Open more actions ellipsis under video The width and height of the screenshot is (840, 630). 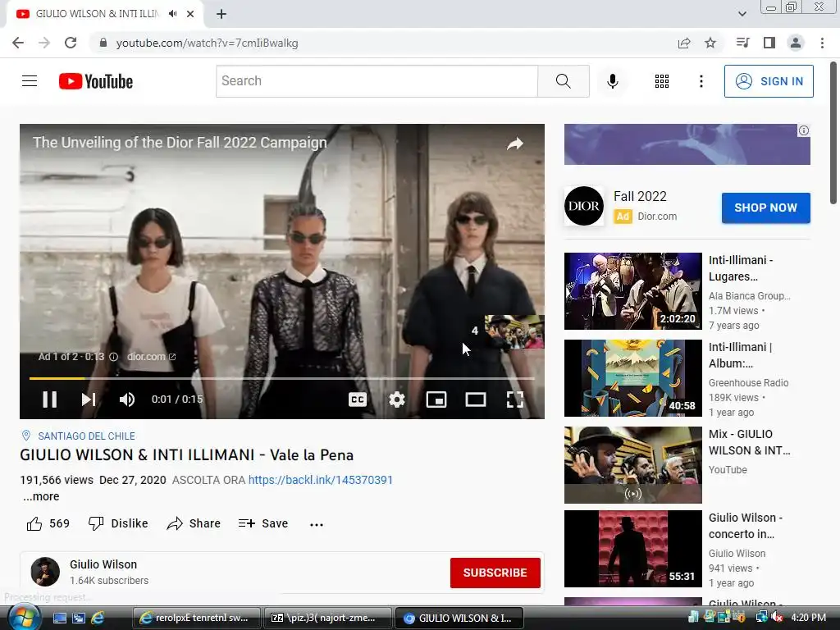point(317,524)
